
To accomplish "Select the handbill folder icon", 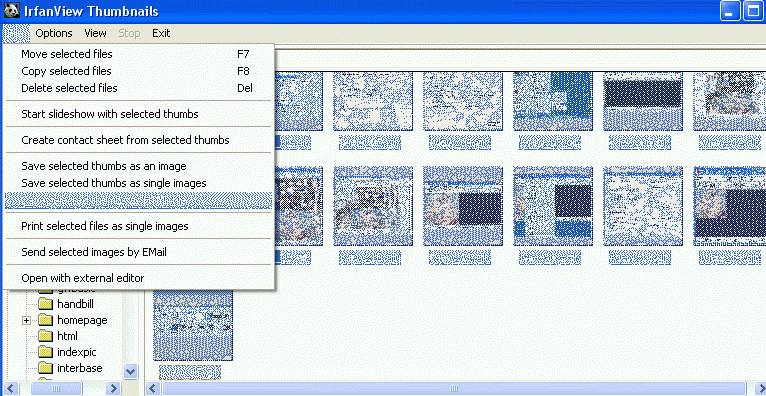I will (x=45, y=304).
